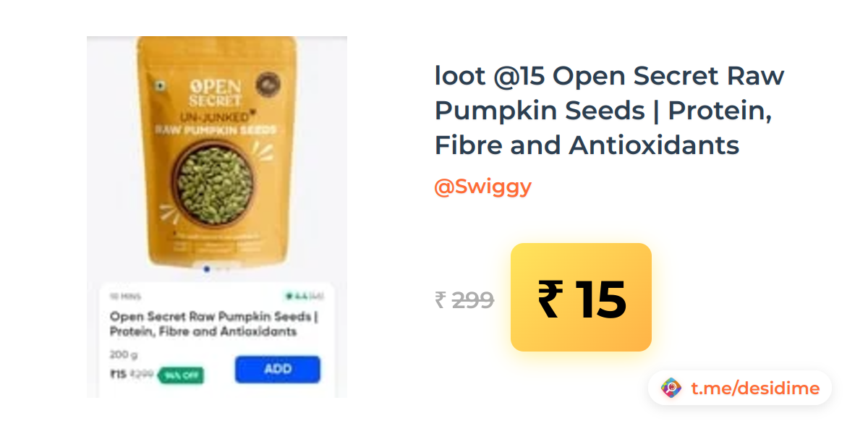Screen dimensions: 868x434
Task: Click product name in the Swiggy card
Action: click(x=214, y=324)
